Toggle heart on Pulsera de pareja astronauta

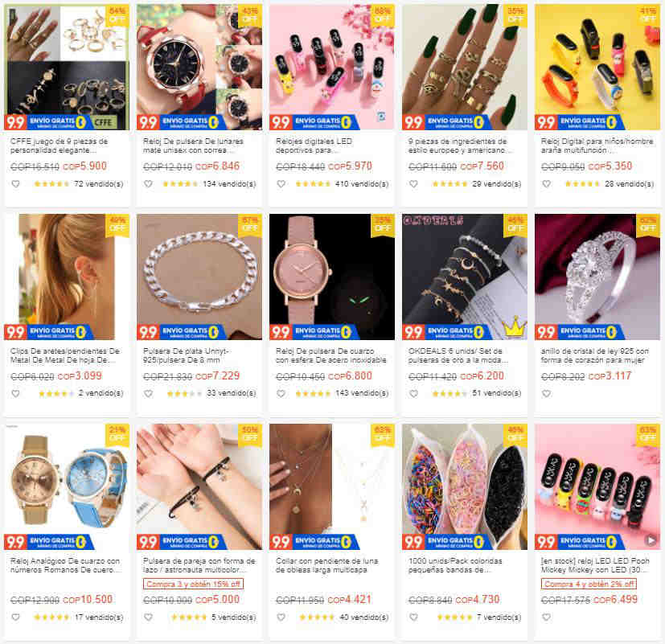pyautogui.click(x=148, y=617)
